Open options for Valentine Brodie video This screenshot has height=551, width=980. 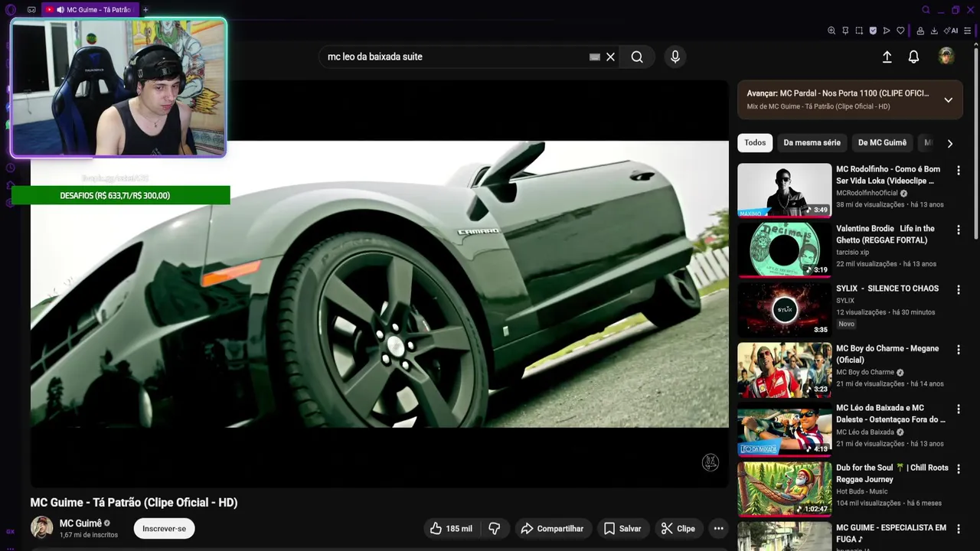[958, 230]
